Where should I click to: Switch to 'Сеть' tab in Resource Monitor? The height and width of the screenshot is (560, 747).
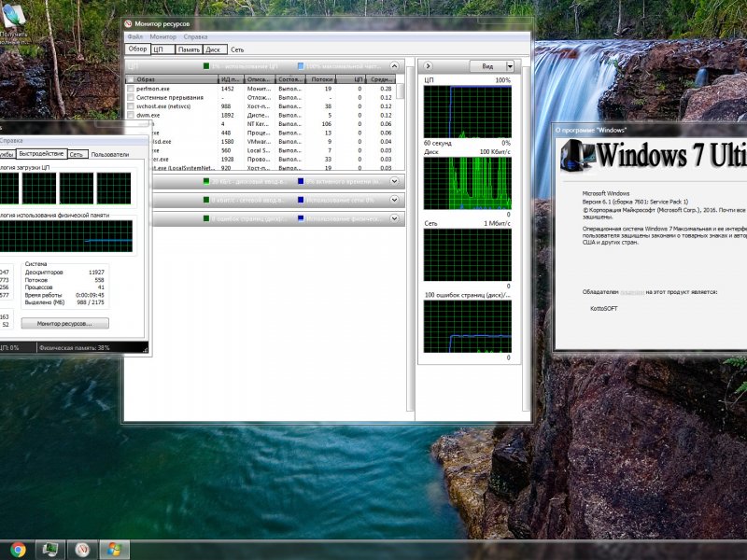pos(237,49)
